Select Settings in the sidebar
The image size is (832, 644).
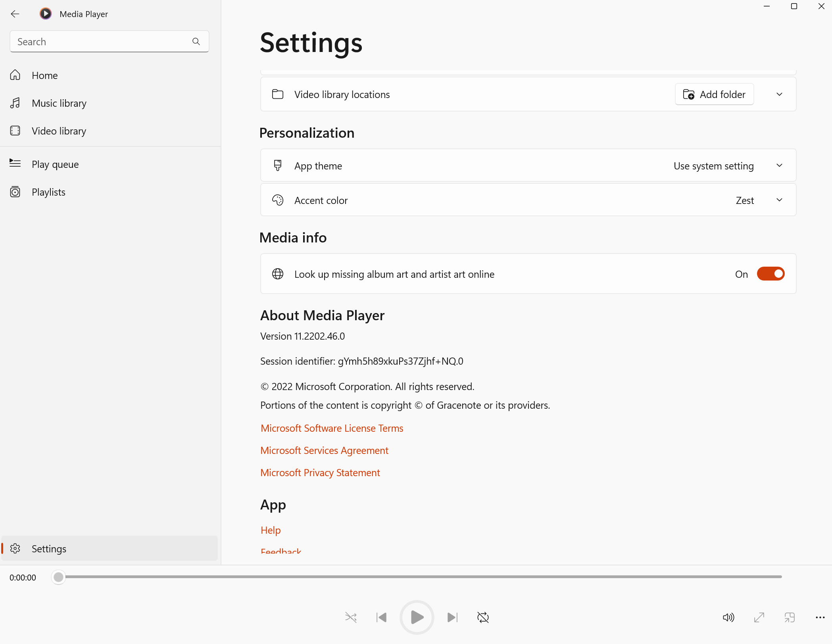(110, 548)
